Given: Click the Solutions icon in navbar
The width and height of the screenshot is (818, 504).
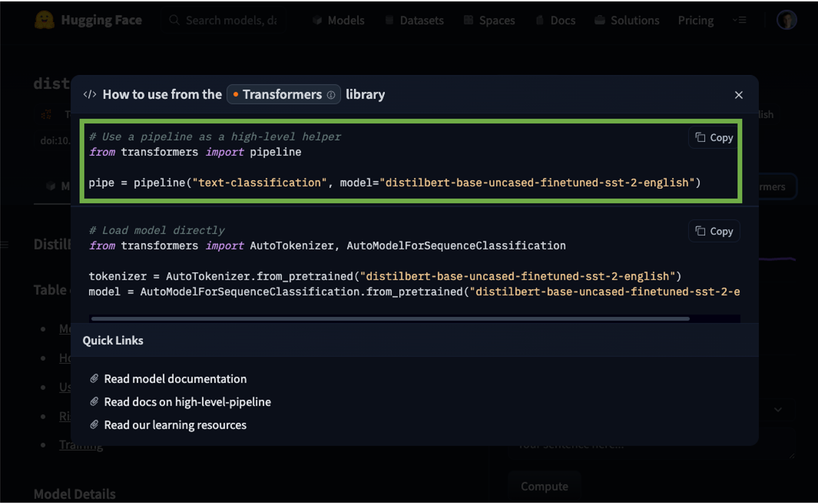Looking at the screenshot, I should (600, 20).
